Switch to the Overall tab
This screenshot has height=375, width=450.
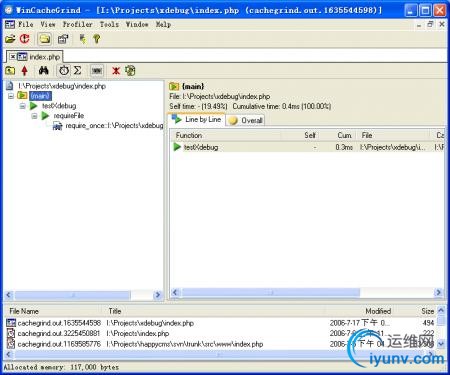[246, 120]
